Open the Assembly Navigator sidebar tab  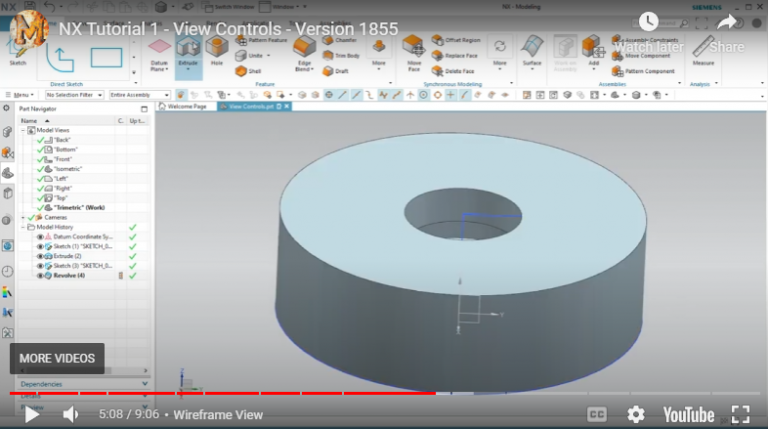(7, 152)
